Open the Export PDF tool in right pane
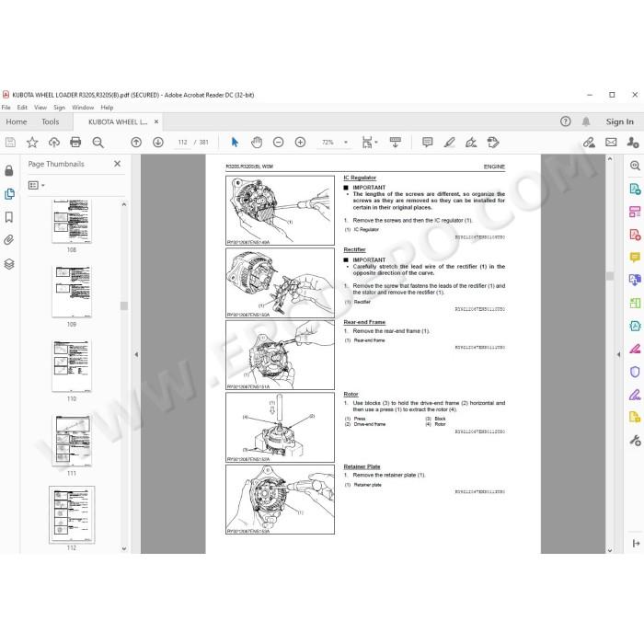Screen dimensions: 644x644 [x=635, y=189]
